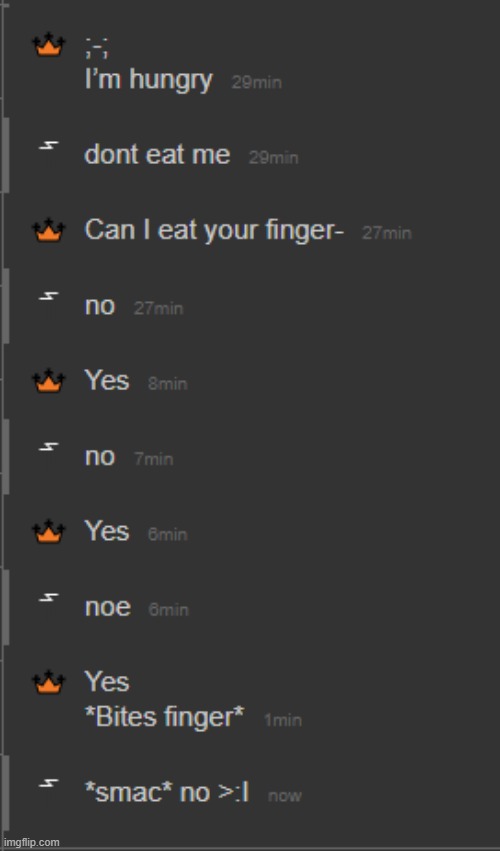Screen dimensions: 500x851
Task: Select the lightning icon beside "no" 7min
Action: pos(49,447)
